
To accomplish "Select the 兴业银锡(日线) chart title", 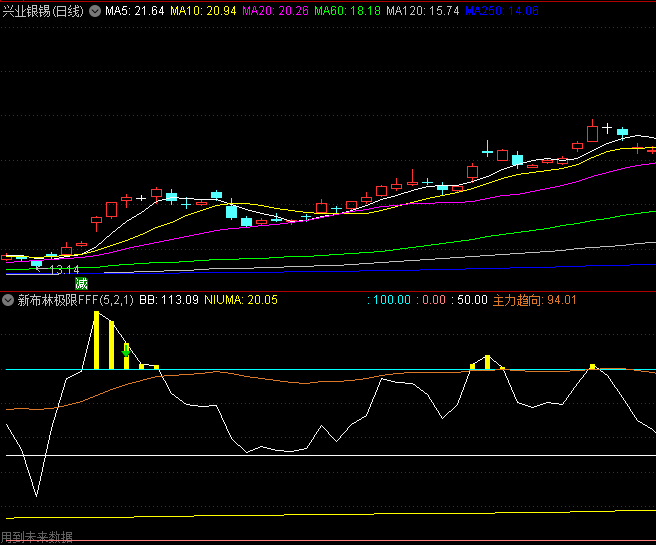I will [43, 10].
